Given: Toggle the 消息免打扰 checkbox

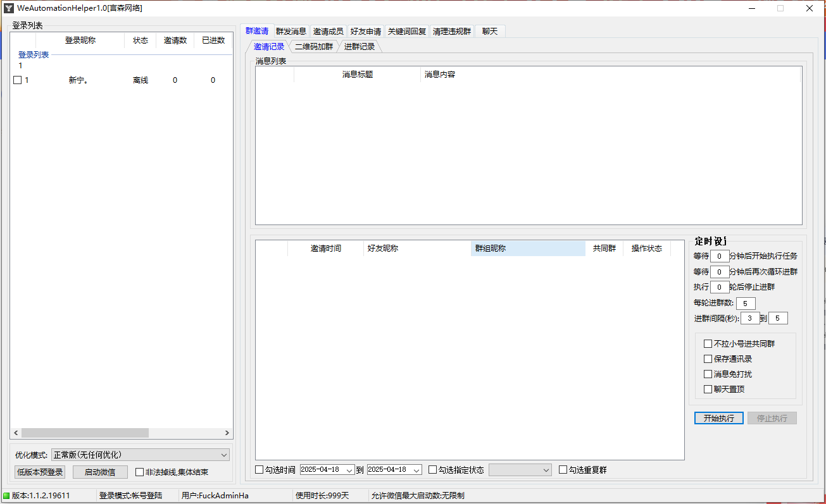Looking at the screenshot, I should click(x=708, y=374).
